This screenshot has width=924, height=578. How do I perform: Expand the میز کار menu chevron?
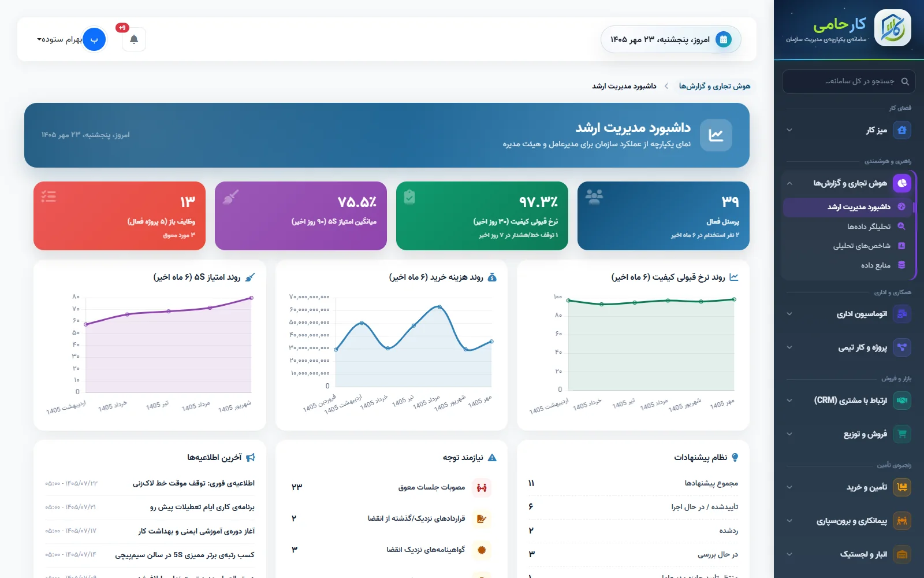click(x=789, y=130)
